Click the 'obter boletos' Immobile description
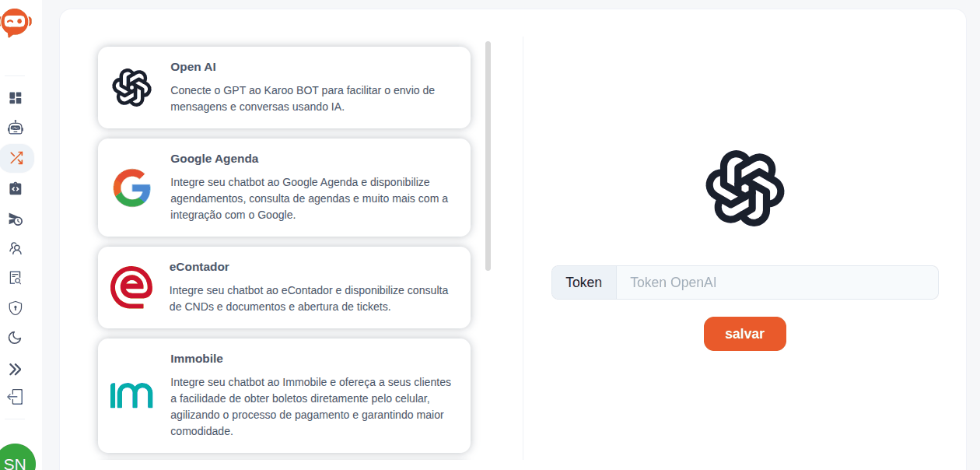Viewport: 980px width, 470px height. [x=311, y=407]
